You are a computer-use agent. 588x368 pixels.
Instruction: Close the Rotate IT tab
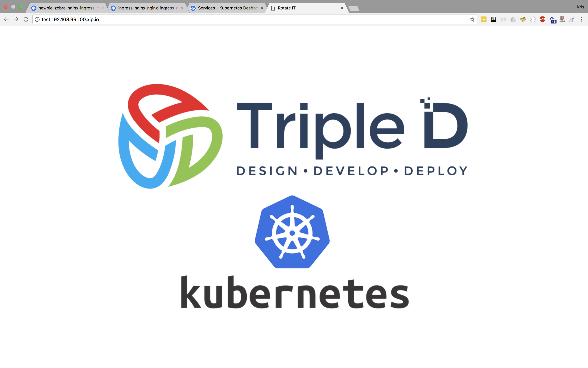(342, 8)
